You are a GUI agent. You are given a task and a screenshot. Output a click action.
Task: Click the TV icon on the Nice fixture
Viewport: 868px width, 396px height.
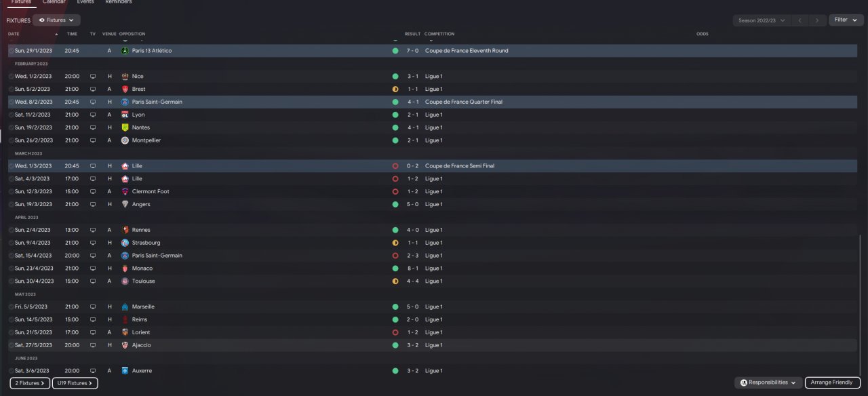coord(93,77)
